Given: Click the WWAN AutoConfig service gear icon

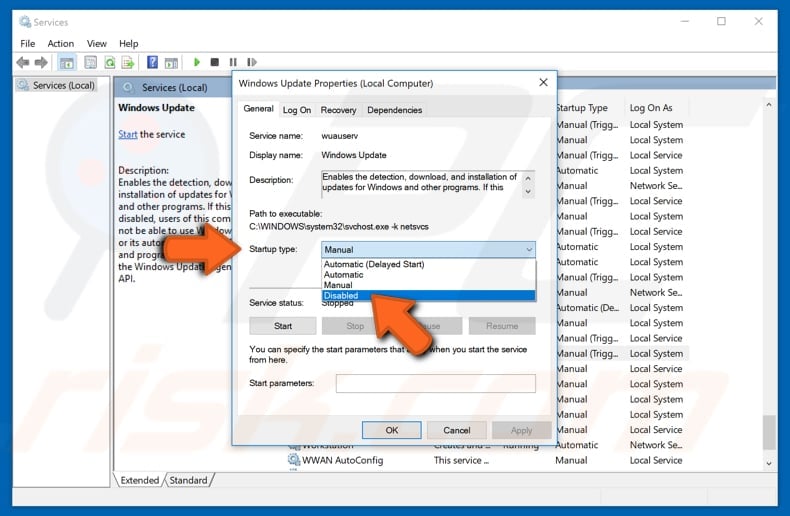Looking at the screenshot, I should pyautogui.click(x=294, y=460).
